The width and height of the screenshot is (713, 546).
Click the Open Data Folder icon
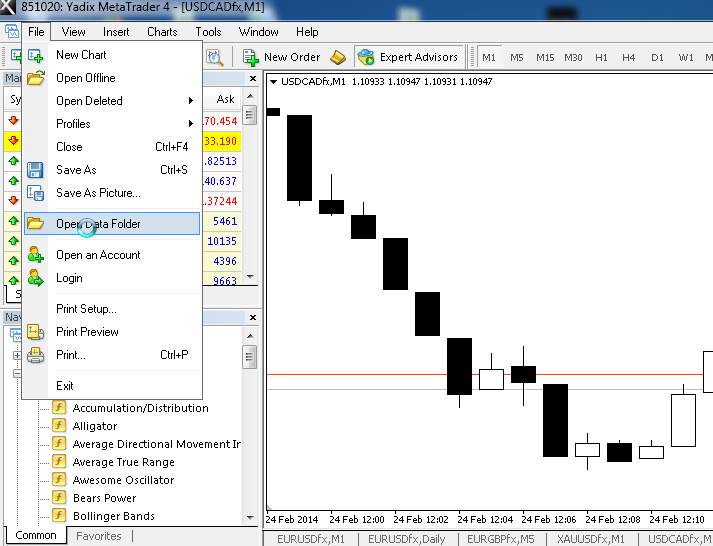click(x=35, y=223)
